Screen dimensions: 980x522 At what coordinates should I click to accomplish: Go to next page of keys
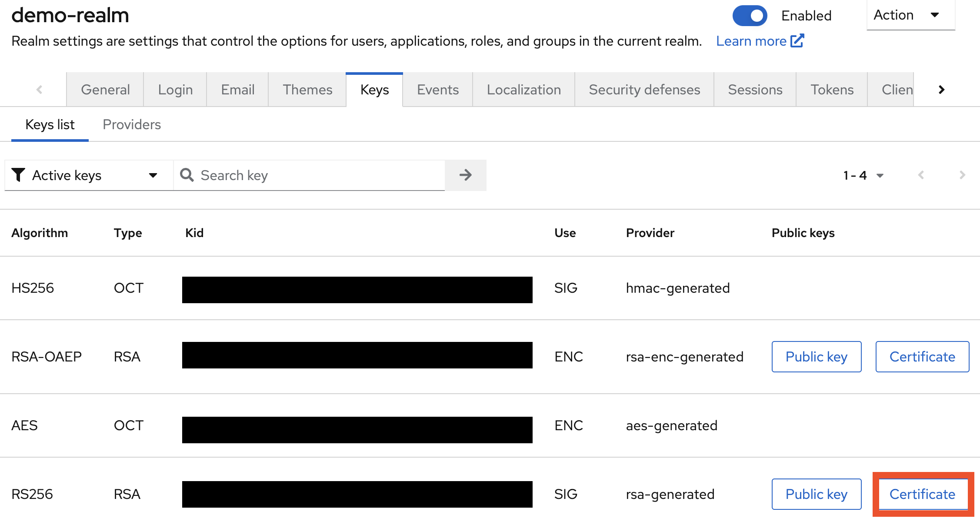click(962, 175)
